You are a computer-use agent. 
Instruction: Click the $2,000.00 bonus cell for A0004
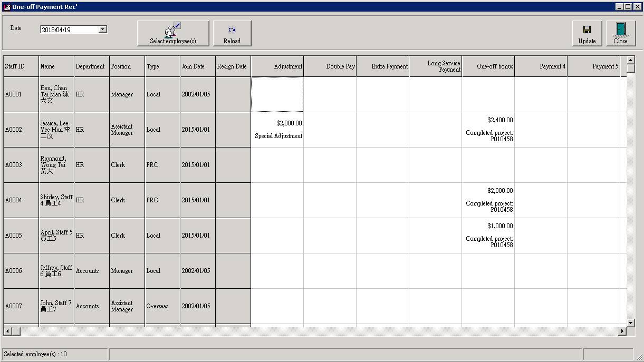(488, 200)
